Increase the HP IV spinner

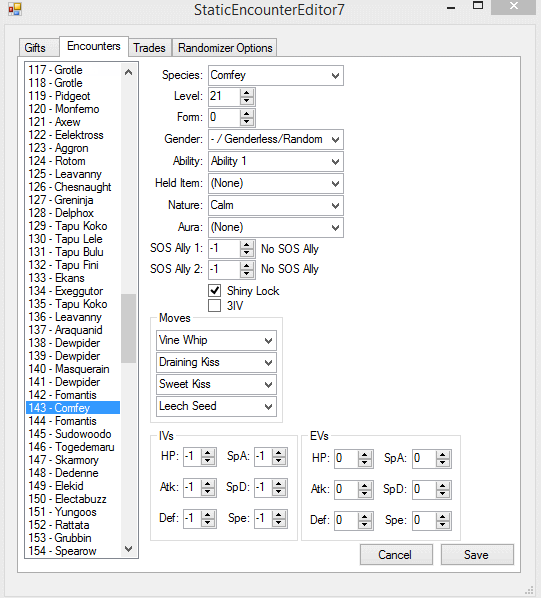pyautogui.click(x=208, y=453)
